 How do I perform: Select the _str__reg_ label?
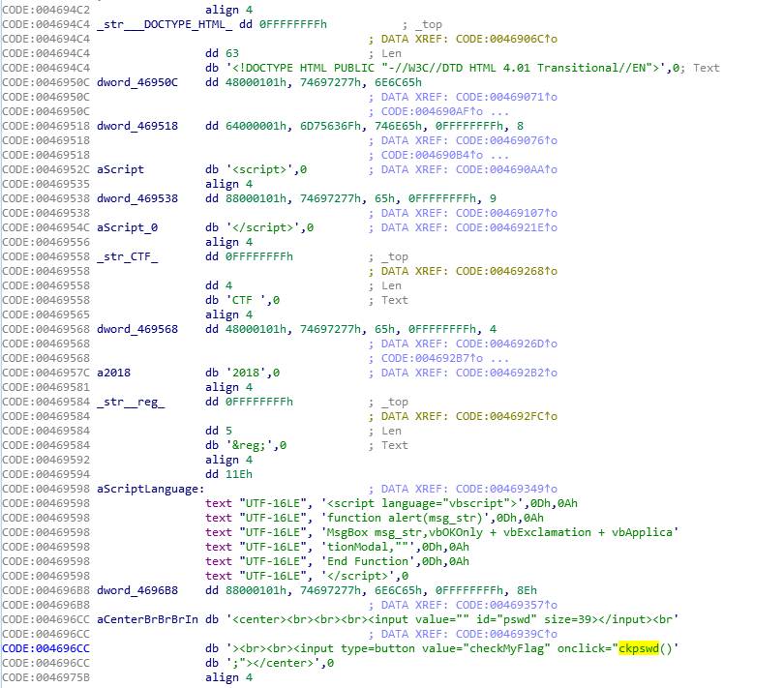tap(131, 402)
